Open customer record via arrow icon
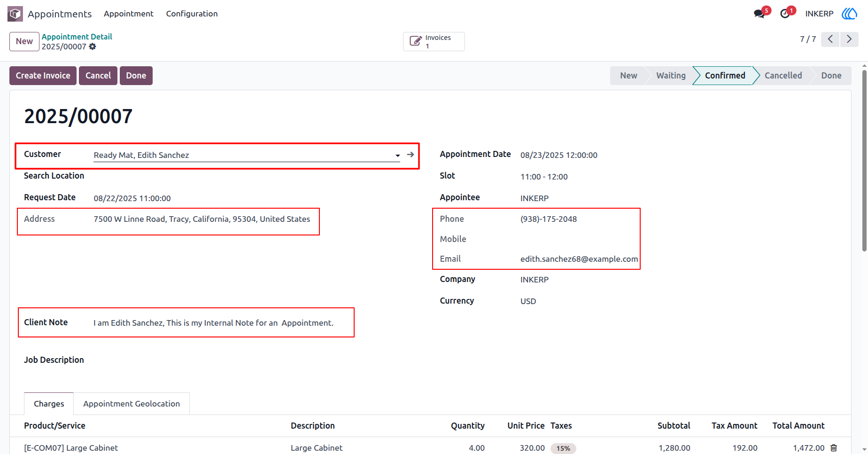Viewport: 868px width, 454px height. click(411, 155)
